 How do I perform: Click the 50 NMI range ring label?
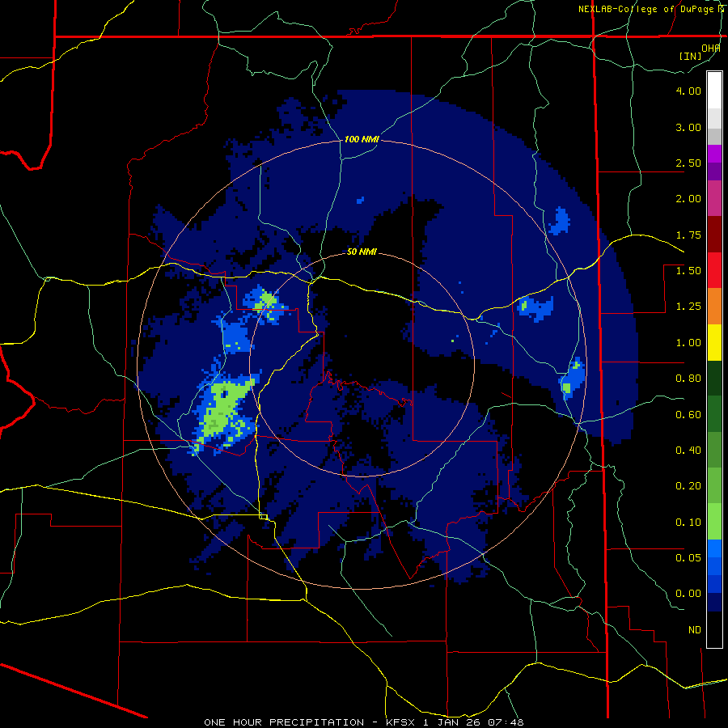[362, 252]
